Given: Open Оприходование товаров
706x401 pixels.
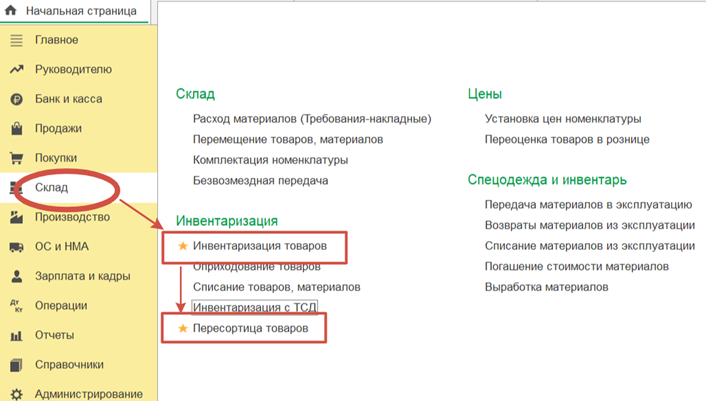Looking at the screenshot, I should (x=257, y=266).
